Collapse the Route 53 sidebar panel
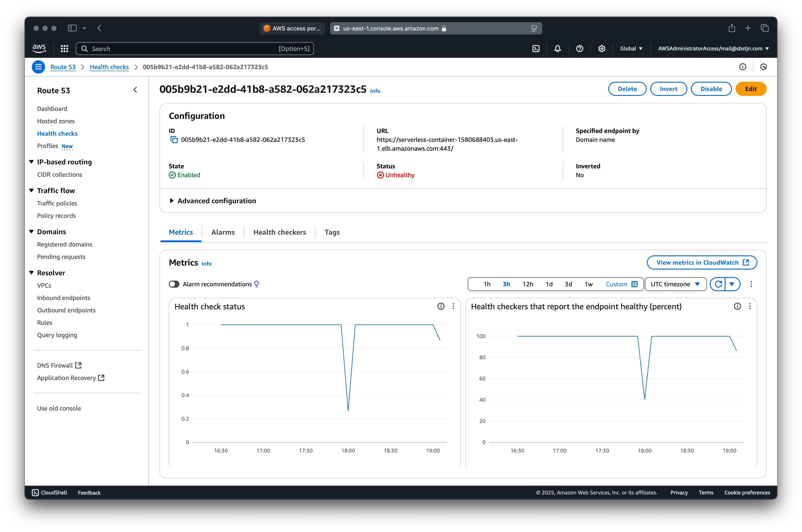The width and height of the screenshot is (802, 532). coord(135,90)
